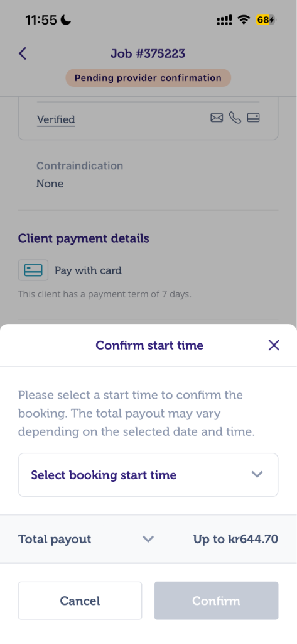Tap the phone call icon
The height and width of the screenshot is (644, 297).
point(235,118)
